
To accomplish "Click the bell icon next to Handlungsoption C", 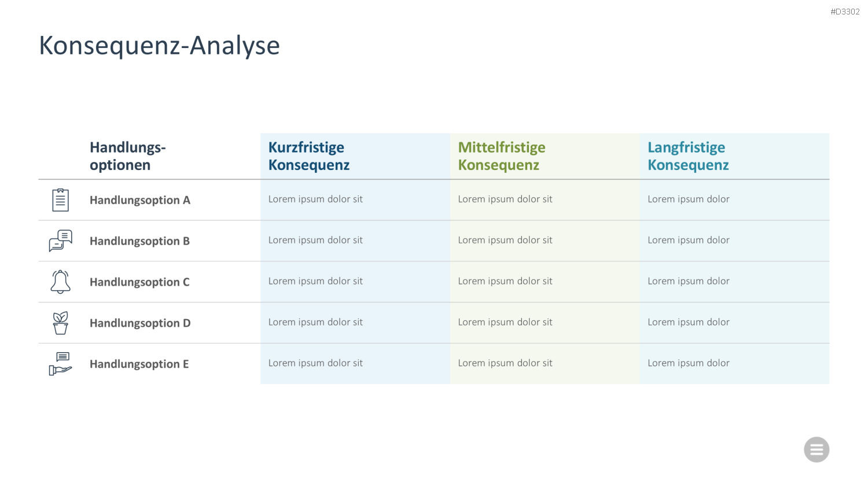I will coord(61,282).
